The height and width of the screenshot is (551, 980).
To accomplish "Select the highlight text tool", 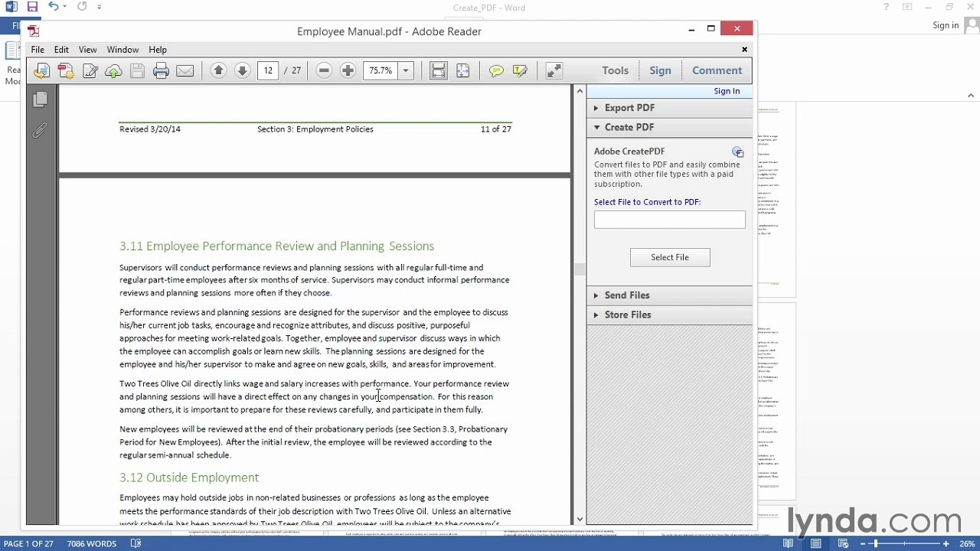I will pos(520,70).
